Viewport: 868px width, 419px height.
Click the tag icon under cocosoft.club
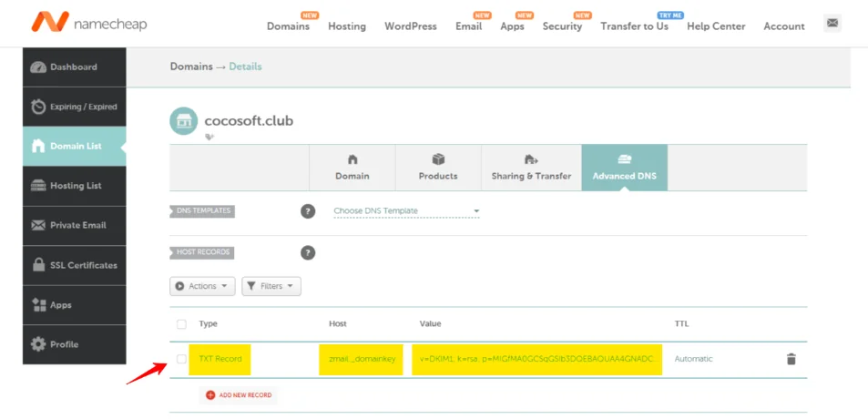pyautogui.click(x=209, y=137)
